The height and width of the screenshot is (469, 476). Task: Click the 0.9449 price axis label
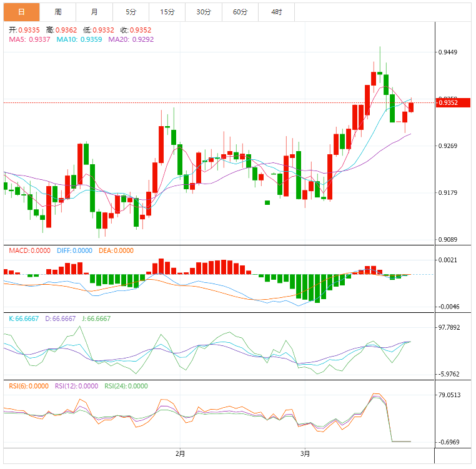[x=448, y=52]
